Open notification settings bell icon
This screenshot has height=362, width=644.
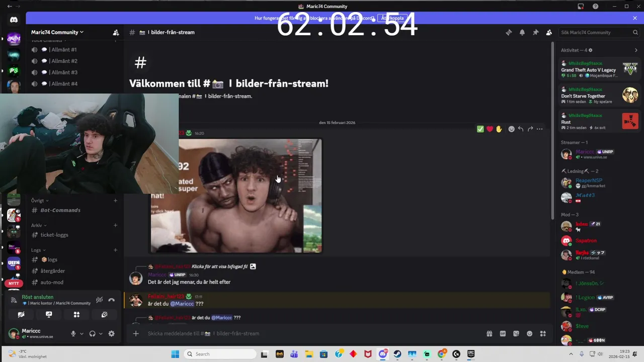point(522,32)
